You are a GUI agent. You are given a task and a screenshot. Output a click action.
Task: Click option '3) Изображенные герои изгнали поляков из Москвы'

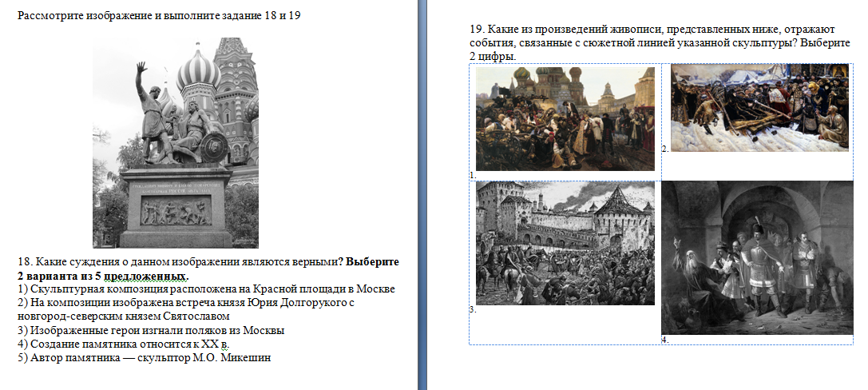tap(151, 331)
